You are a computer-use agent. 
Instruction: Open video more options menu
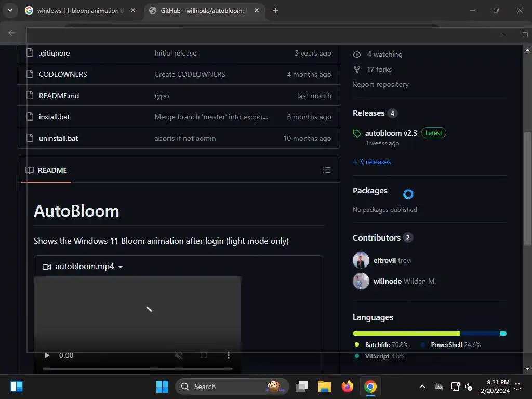(229, 355)
